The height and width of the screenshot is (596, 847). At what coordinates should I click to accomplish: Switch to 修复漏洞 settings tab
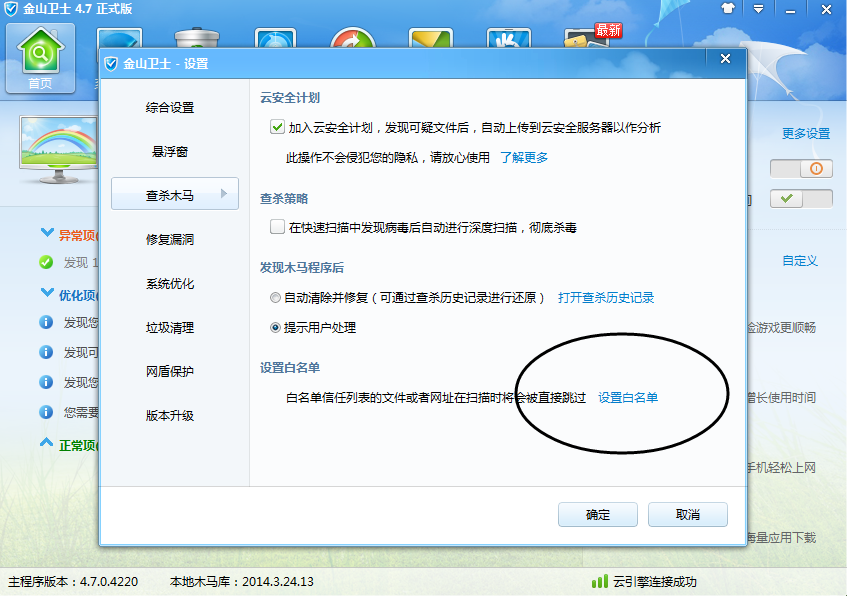(x=170, y=240)
